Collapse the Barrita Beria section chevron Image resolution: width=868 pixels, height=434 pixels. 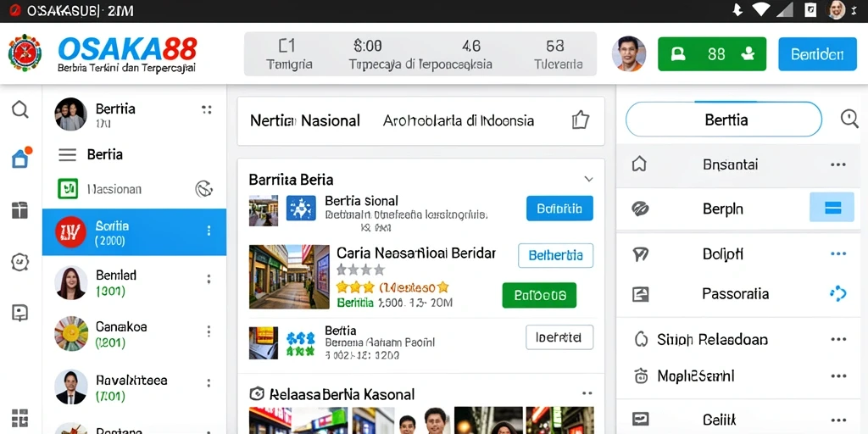click(588, 179)
